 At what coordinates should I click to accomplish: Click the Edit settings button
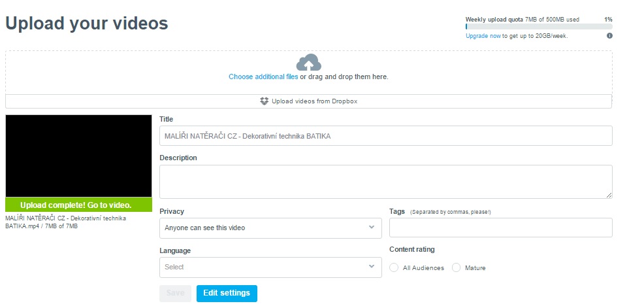click(227, 293)
